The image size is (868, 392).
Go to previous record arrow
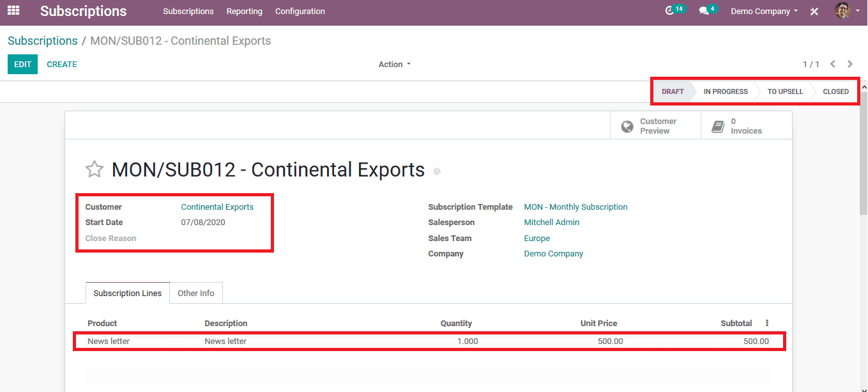point(833,64)
